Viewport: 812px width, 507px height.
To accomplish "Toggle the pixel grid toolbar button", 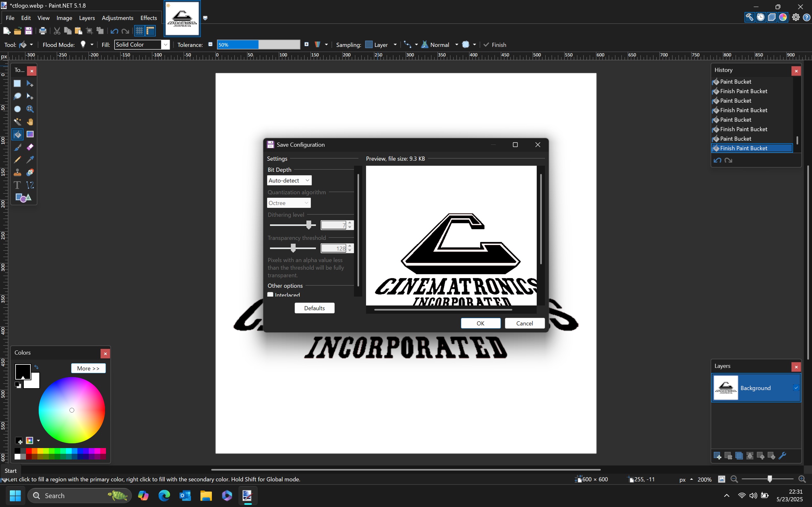I will (139, 31).
